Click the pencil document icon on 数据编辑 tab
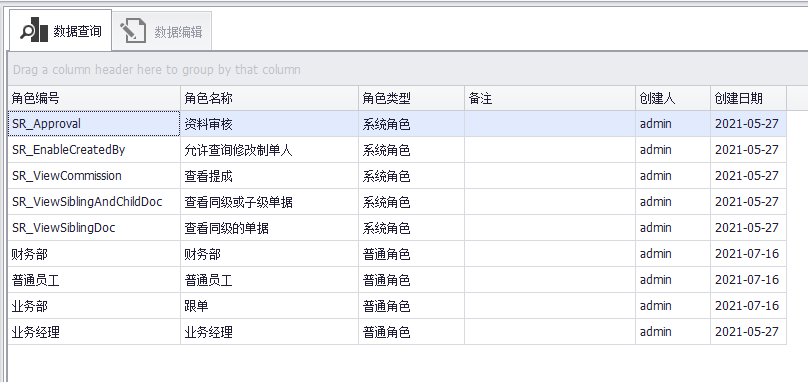This screenshot has width=808, height=382. [x=133, y=31]
